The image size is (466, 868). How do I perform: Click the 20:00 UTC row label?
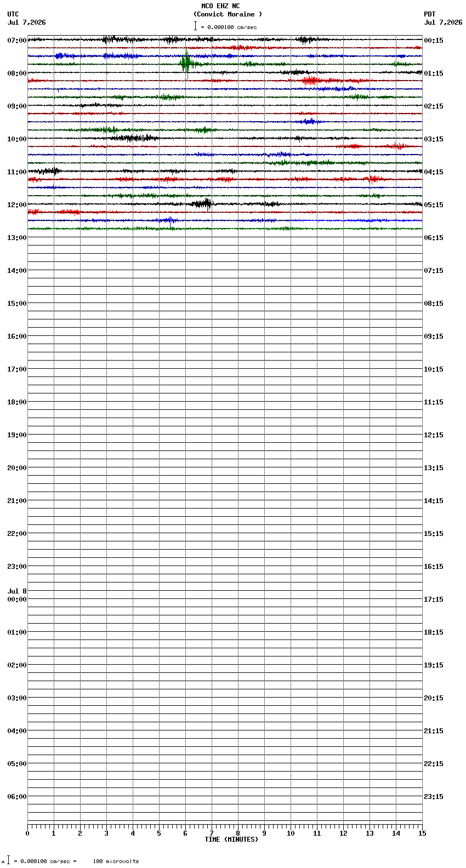[x=17, y=468]
